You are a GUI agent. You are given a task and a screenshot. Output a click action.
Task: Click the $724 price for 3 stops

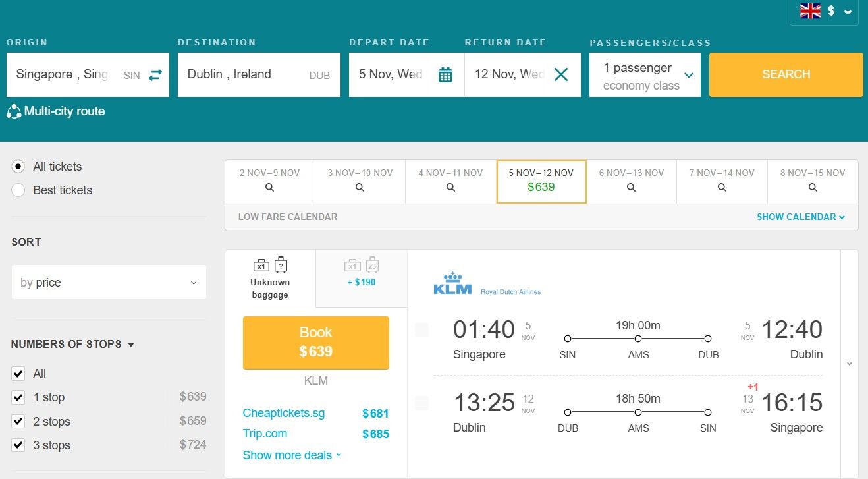point(193,445)
